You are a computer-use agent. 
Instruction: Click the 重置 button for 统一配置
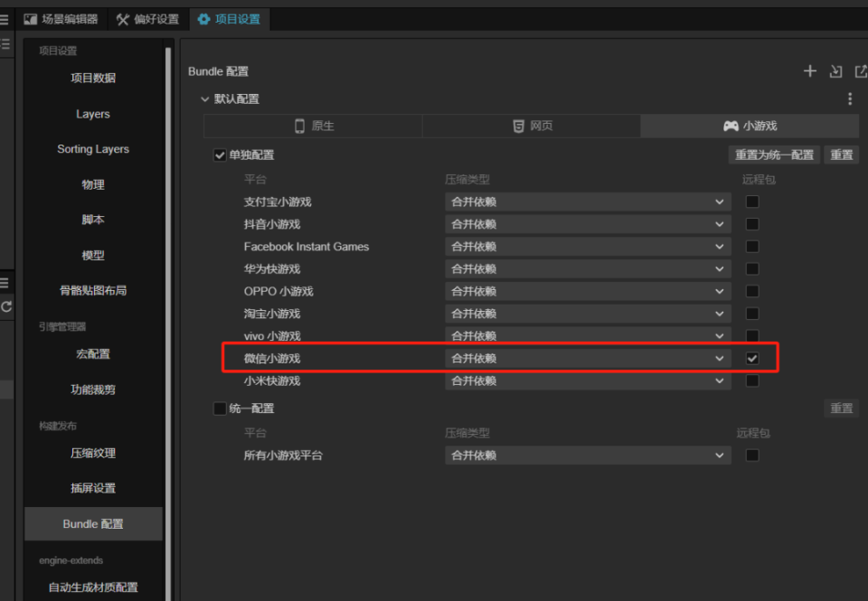(x=842, y=408)
